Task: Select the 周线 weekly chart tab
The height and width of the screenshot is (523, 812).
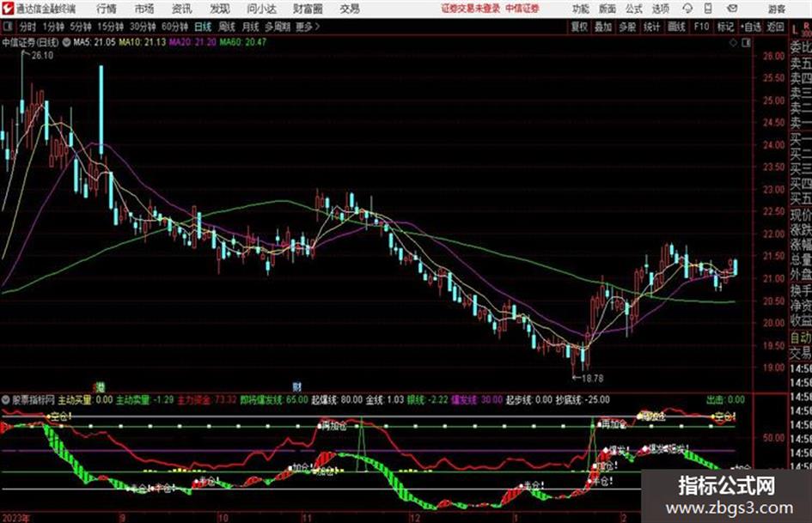Action: pyautogui.click(x=227, y=27)
